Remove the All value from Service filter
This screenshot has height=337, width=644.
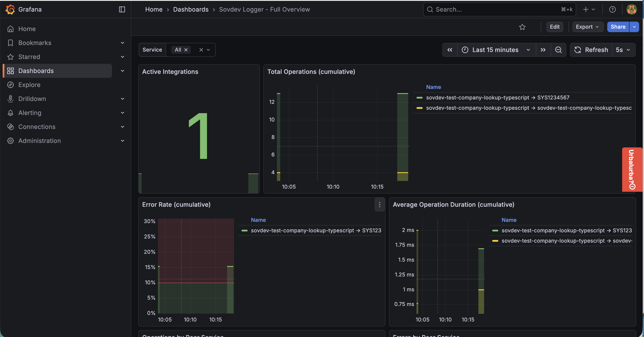pos(186,50)
